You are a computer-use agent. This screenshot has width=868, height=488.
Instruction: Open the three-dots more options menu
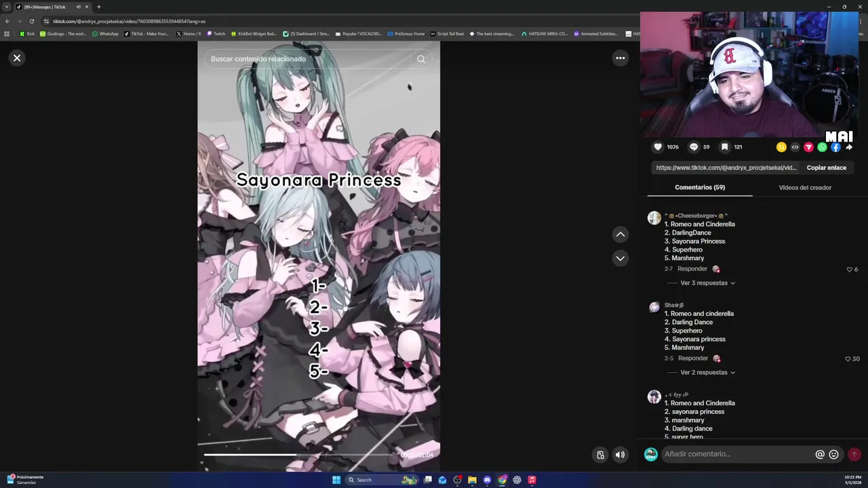pos(620,58)
